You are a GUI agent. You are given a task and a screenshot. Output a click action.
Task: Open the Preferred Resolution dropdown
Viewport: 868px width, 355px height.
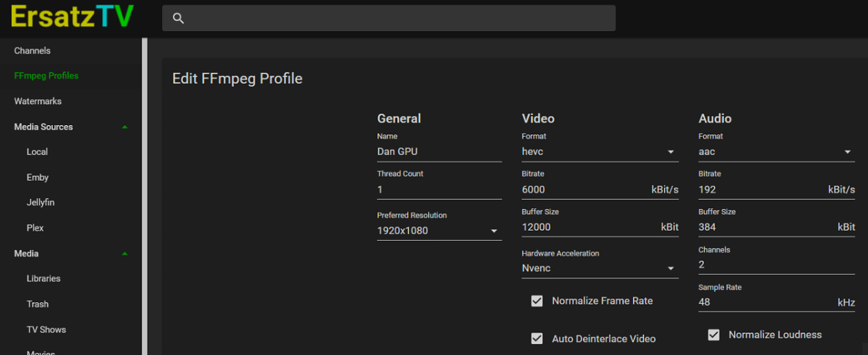(439, 231)
